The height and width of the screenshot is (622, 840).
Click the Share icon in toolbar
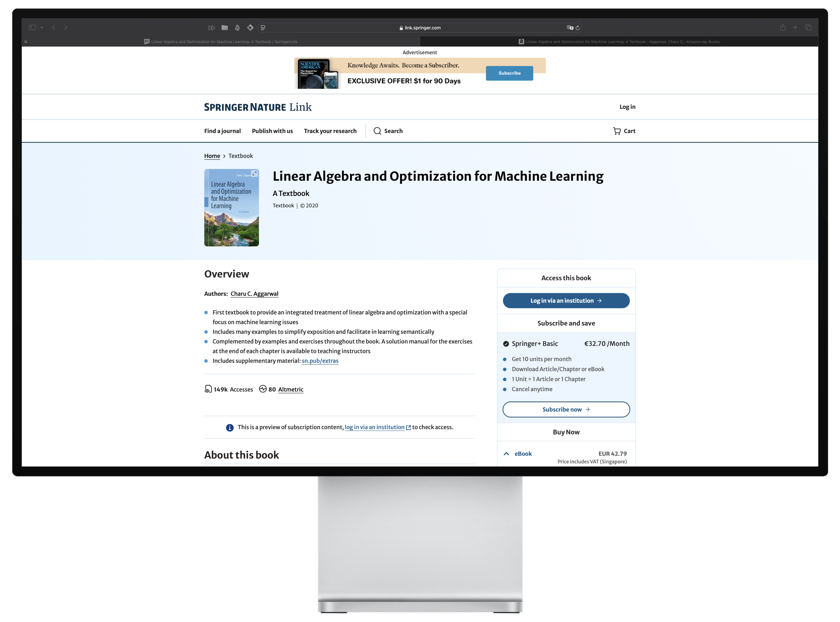coord(783,27)
